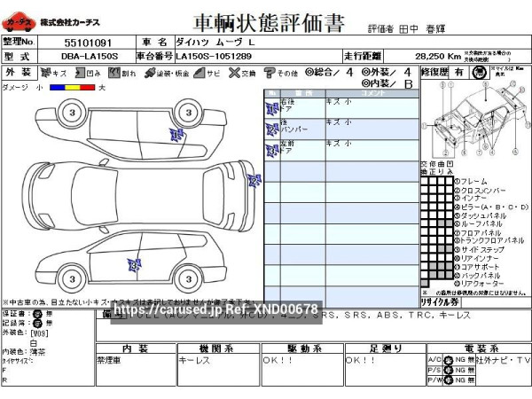Click the 内装 grade B value
The height and width of the screenshot is (399, 532).
(x=409, y=84)
